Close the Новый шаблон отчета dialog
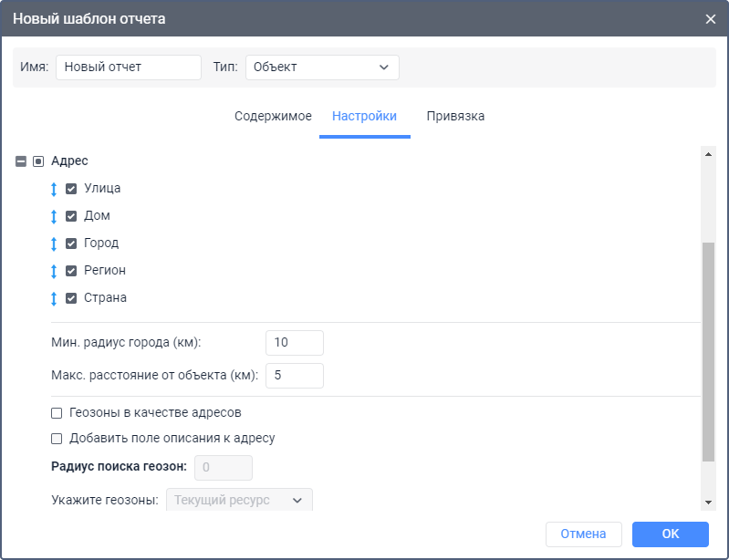 tap(711, 18)
